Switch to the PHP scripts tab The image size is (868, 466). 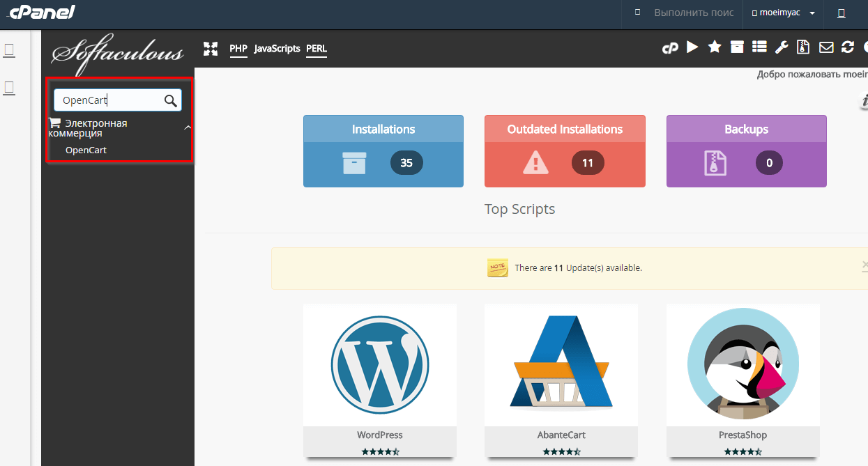(x=238, y=49)
